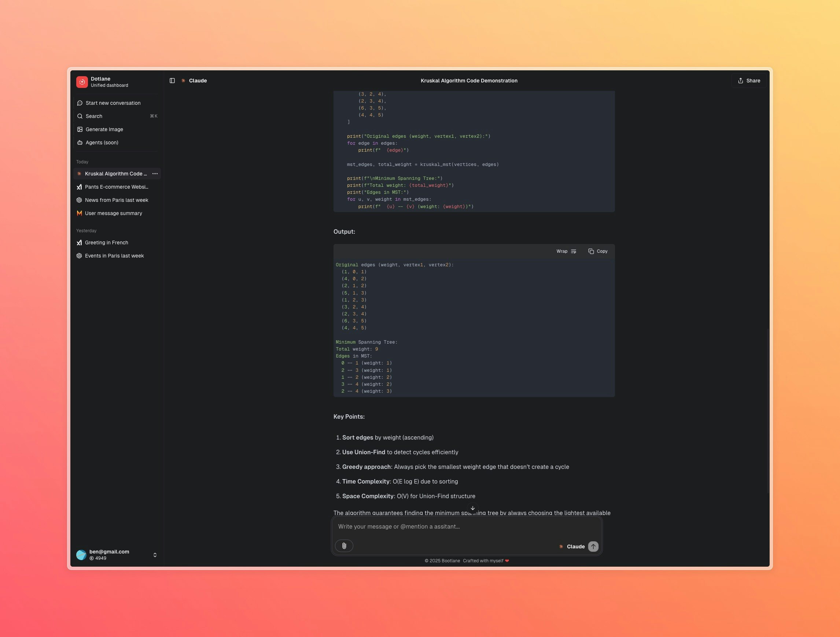Click the credits coin icon near 4949
The width and height of the screenshot is (840, 637).
(x=92, y=558)
